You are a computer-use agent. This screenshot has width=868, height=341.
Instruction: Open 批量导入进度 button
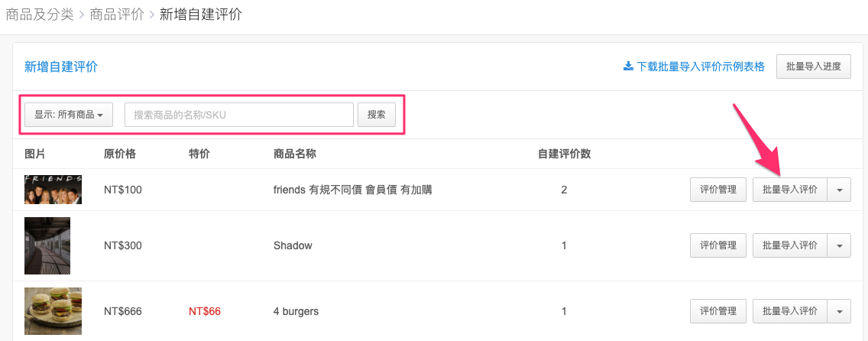[x=813, y=67]
